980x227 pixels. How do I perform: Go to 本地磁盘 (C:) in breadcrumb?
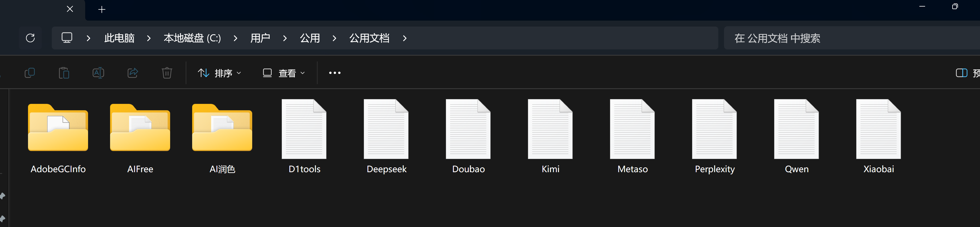tap(192, 38)
